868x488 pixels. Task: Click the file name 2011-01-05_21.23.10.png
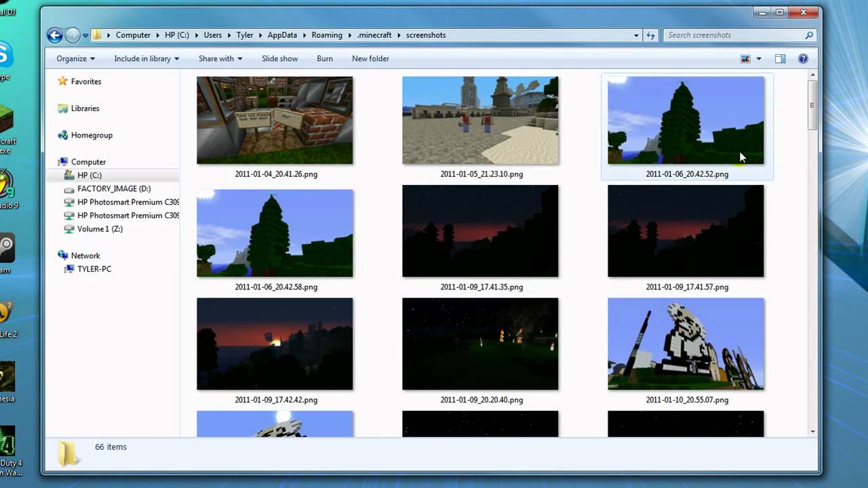481,174
